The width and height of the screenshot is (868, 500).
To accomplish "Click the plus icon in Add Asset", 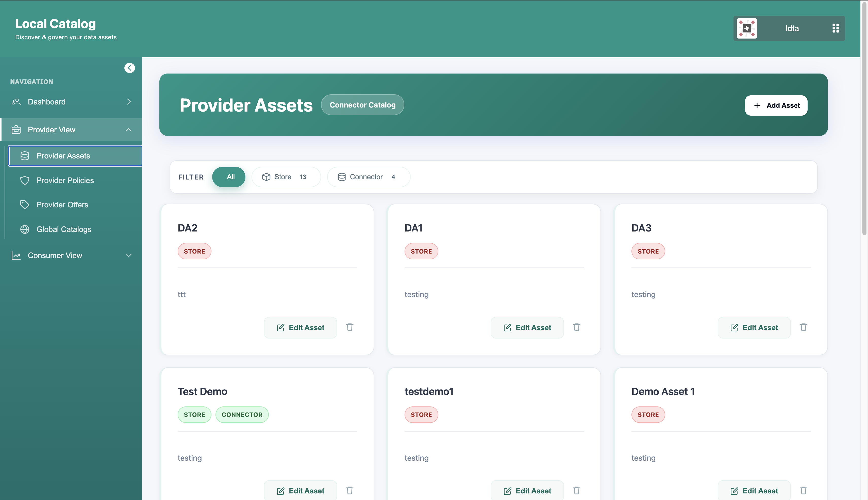I will tap(757, 105).
